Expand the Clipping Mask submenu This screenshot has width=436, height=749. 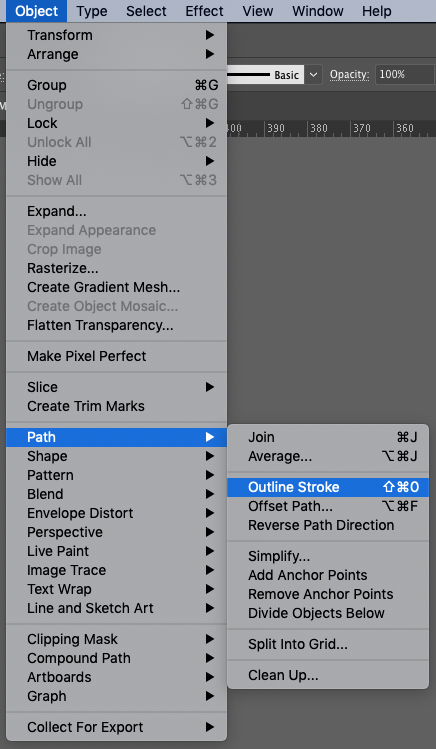[x=117, y=639]
